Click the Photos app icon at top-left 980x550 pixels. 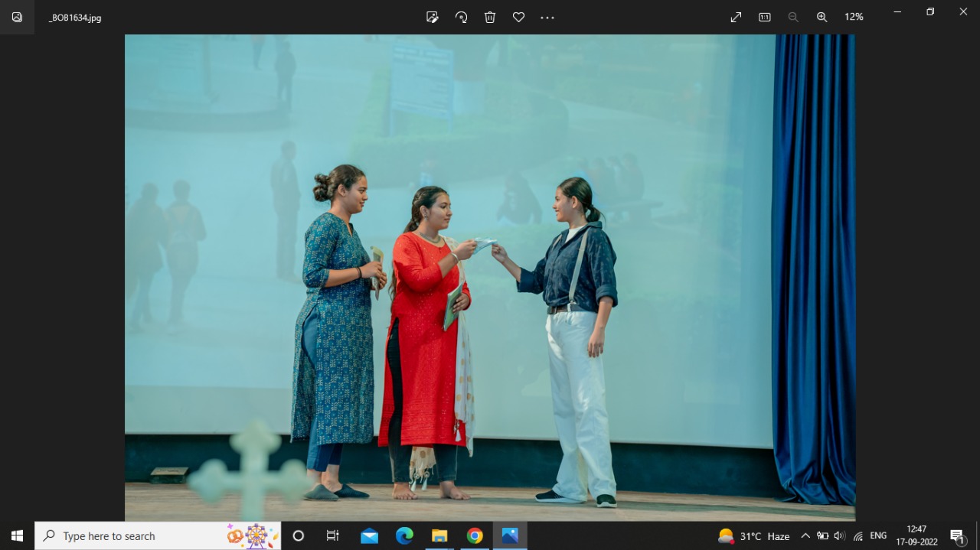point(17,17)
